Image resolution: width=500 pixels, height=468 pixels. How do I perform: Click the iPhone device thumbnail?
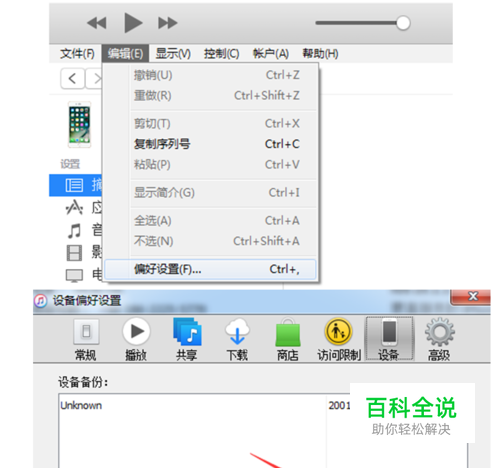(79, 125)
